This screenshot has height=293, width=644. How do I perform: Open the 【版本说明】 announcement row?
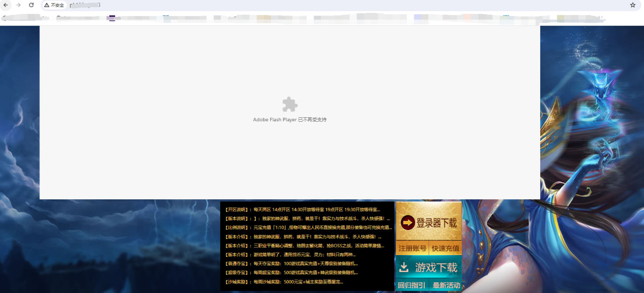click(307, 219)
